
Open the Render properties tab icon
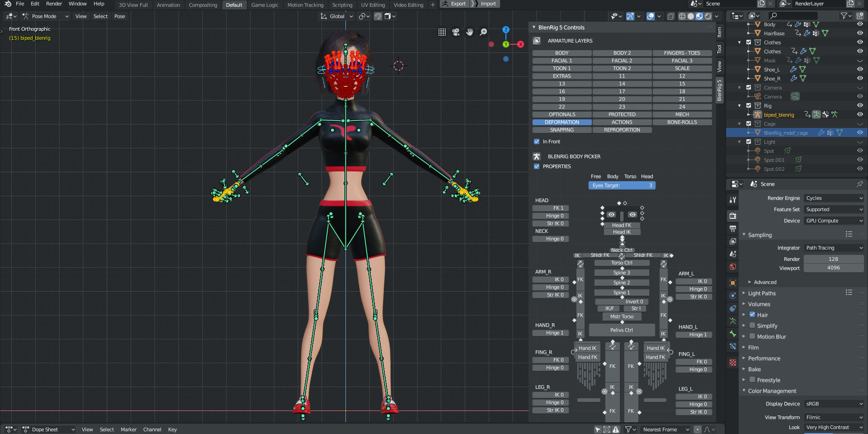click(733, 216)
